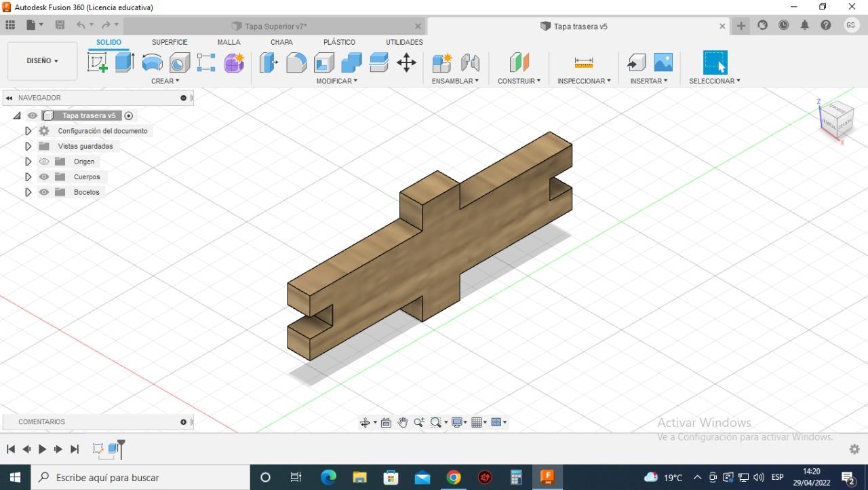This screenshot has height=490, width=868.
Task: Click the Insert Canvas image icon
Action: click(x=663, y=62)
